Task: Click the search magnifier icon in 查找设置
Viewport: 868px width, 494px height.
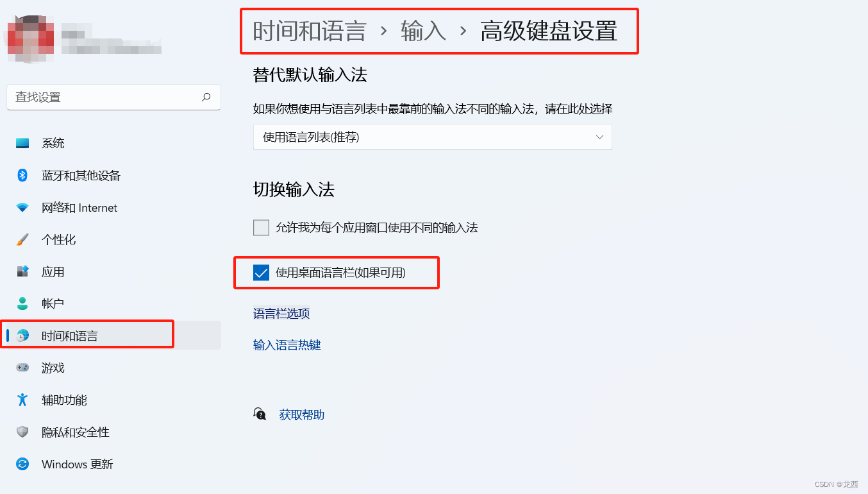Action: [206, 98]
